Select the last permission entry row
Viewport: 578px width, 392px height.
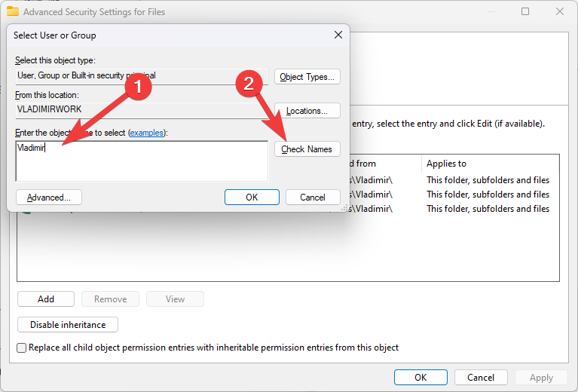click(x=452, y=209)
